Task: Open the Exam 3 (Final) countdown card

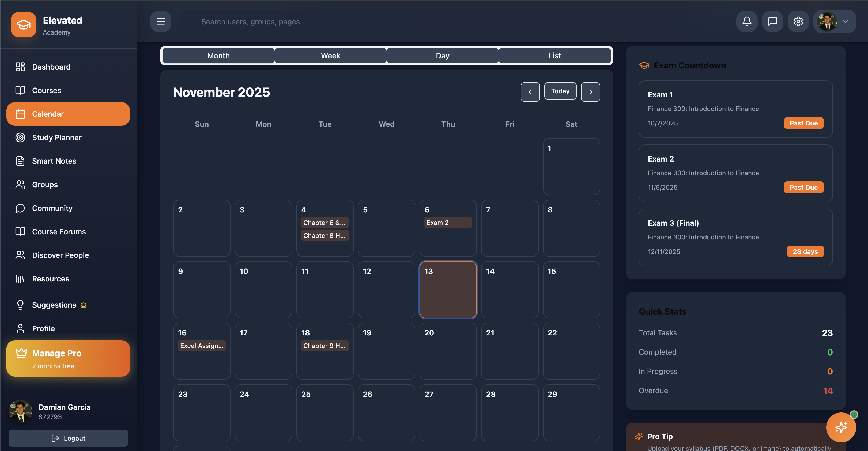Action: pyautogui.click(x=735, y=238)
